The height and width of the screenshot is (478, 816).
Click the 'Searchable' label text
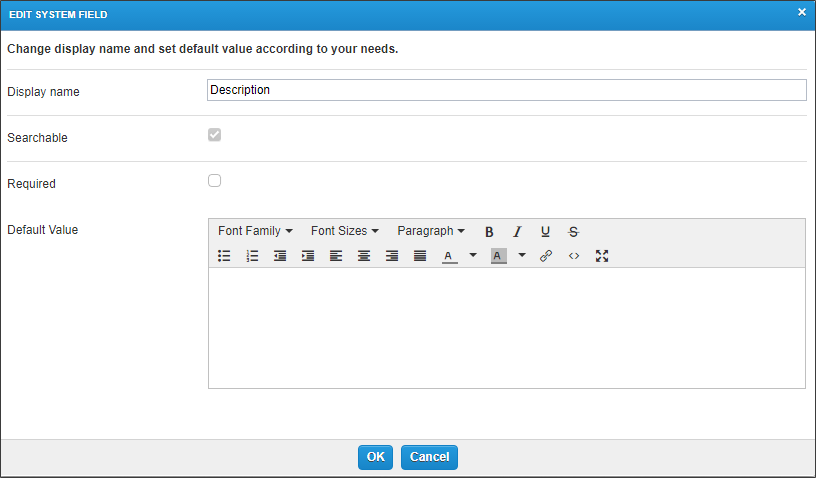coord(37,138)
